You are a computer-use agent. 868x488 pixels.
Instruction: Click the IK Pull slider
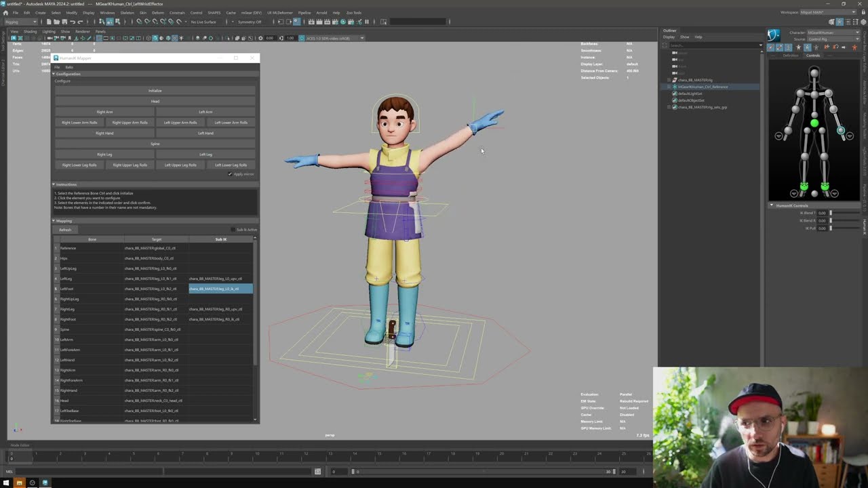844,228
